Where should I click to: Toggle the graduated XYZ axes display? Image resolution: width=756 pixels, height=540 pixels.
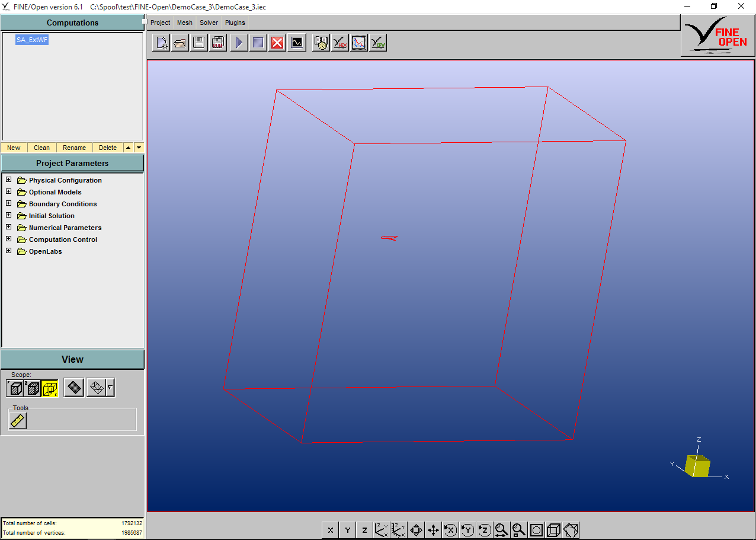click(x=399, y=530)
